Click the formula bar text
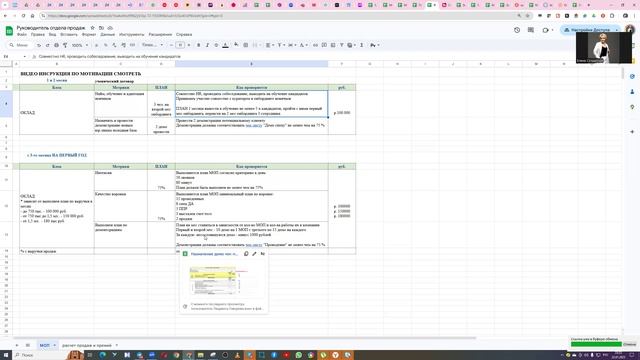640x360 pixels. click(109, 57)
